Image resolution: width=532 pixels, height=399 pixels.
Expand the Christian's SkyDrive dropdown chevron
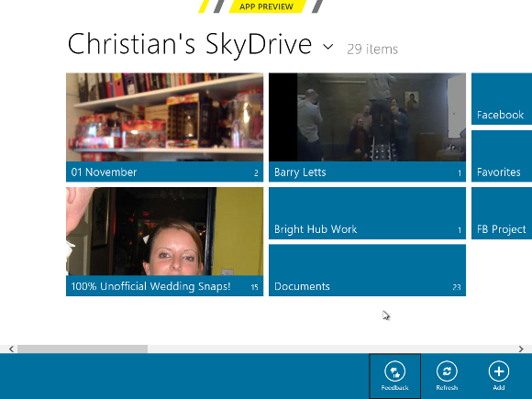pos(328,47)
